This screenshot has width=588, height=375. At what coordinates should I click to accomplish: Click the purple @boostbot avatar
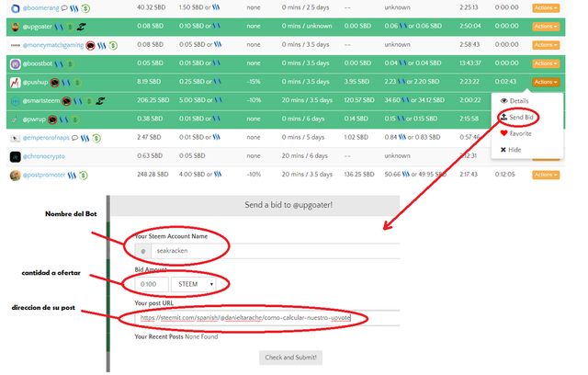point(15,63)
